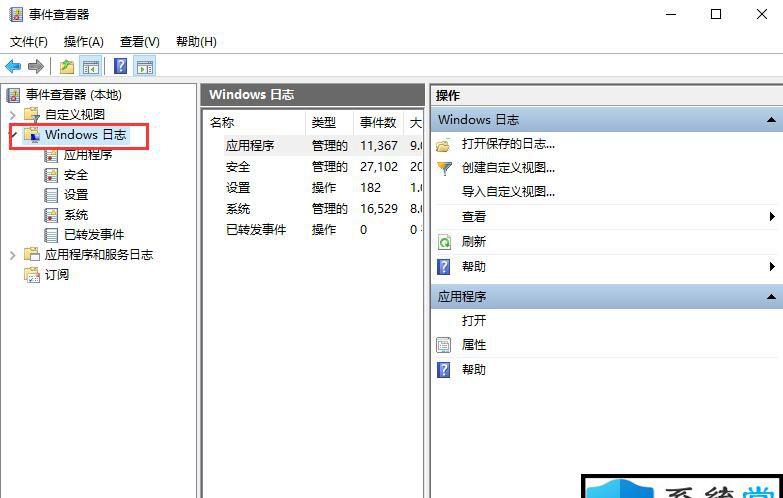Click the 安全 log icon in tree
Image resolution: width=783 pixels, height=498 pixels.
(51, 175)
